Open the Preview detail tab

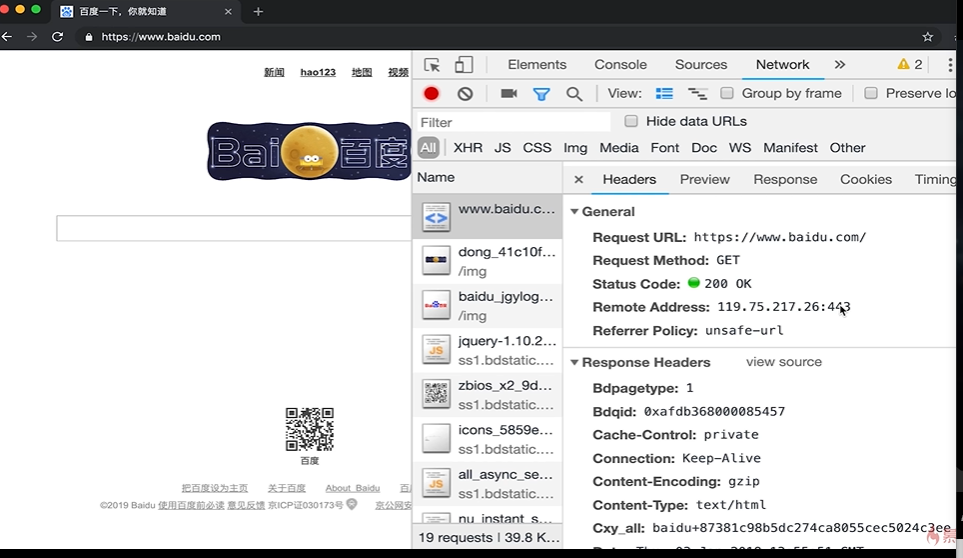pyautogui.click(x=704, y=179)
